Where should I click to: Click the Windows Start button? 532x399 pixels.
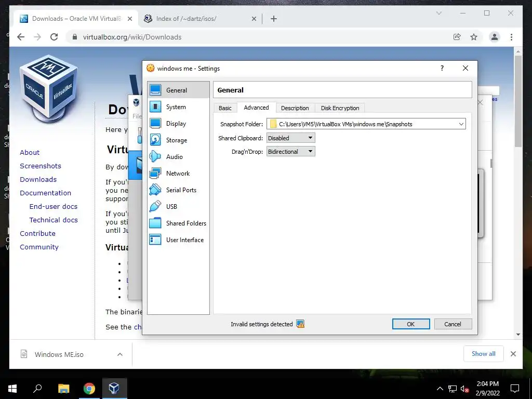coord(12,389)
